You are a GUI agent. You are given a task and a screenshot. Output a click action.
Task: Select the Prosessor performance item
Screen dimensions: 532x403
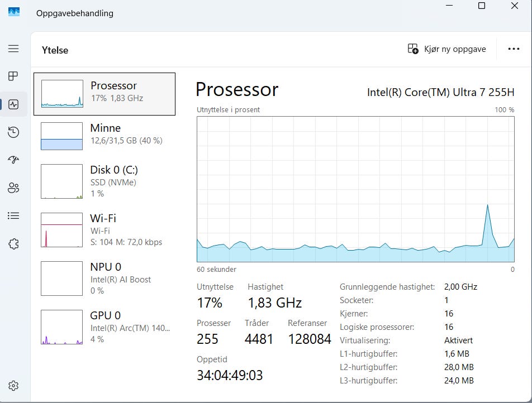click(x=104, y=94)
